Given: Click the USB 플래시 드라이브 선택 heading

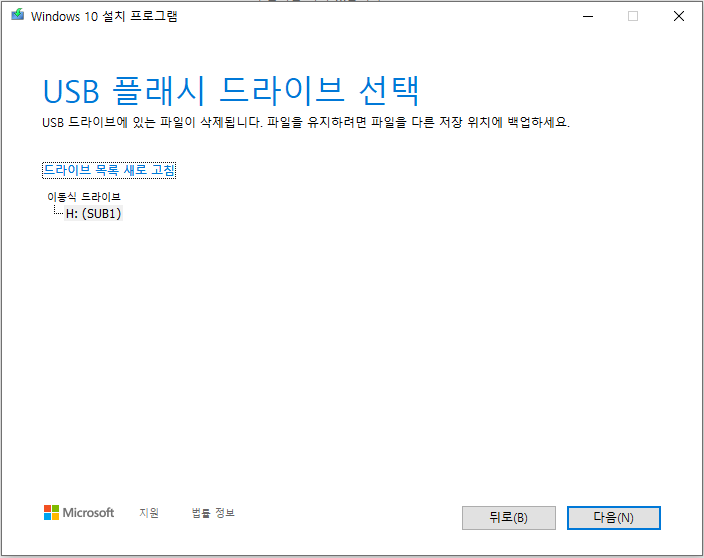Looking at the screenshot, I should [x=231, y=91].
